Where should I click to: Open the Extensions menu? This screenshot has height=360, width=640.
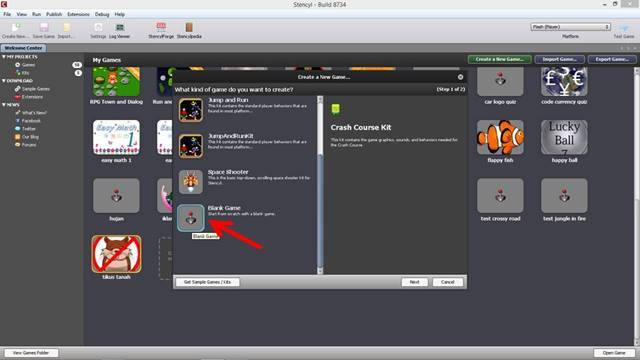(x=78, y=14)
